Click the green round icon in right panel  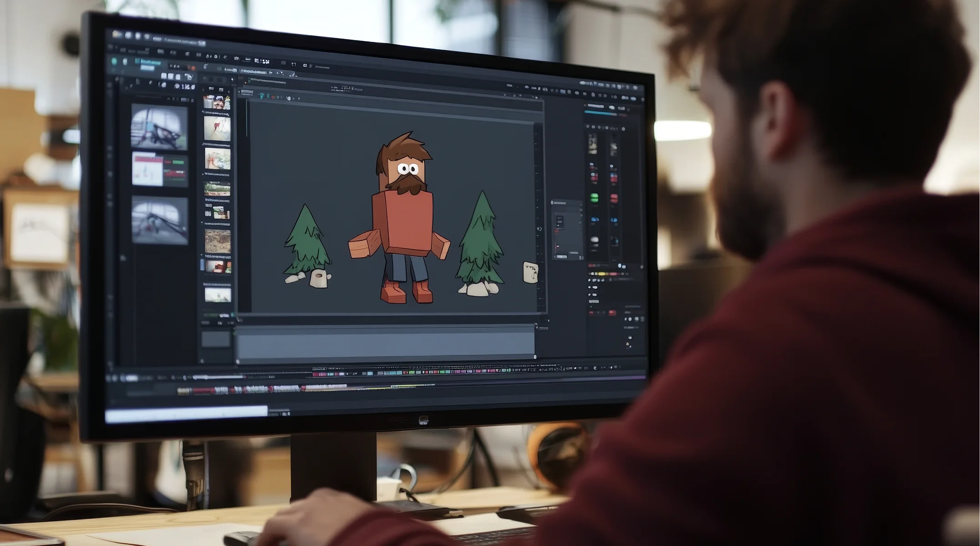594,197
